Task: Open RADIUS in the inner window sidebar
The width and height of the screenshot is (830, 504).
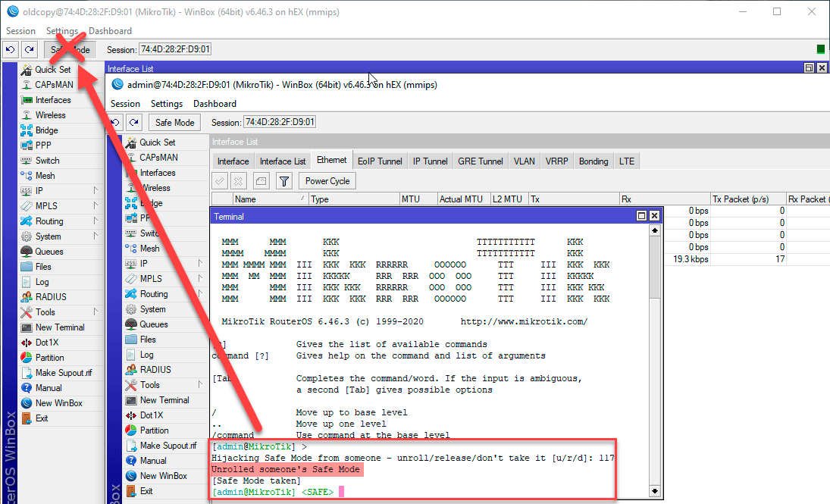Action: coord(156,370)
